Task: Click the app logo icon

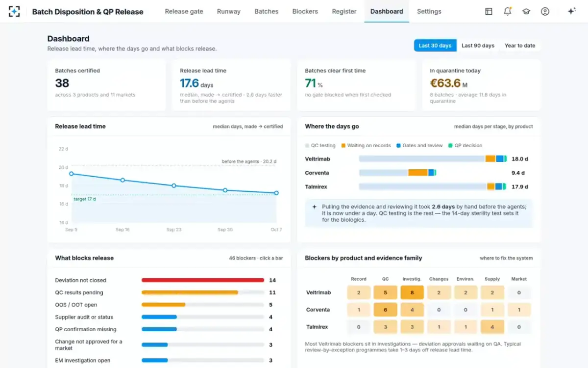Action: [x=15, y=11]
